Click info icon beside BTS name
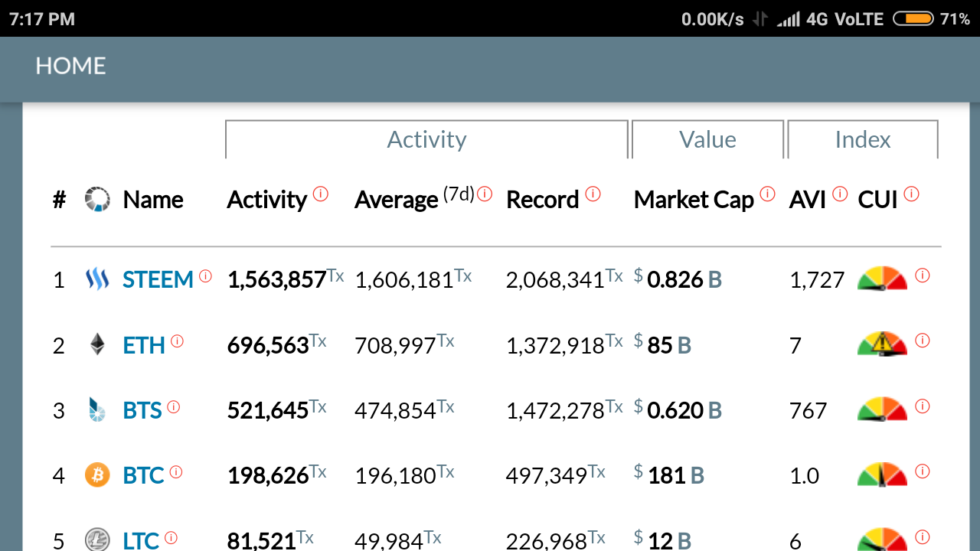The height and width of the screenshot is (551, 980). point(174,407)
